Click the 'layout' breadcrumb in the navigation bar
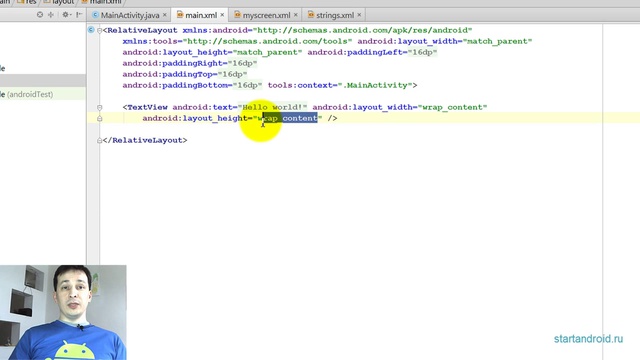The height and width of the screenshot is (360, 640). [59, 2]
